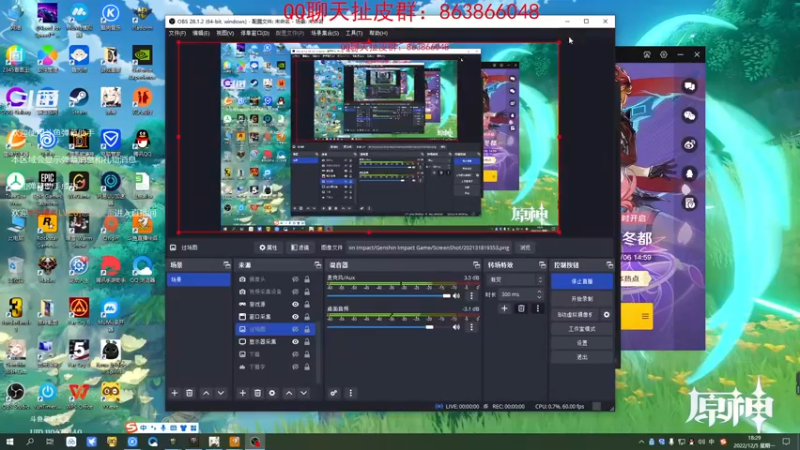The image size is (800, 450).
Task: Open the 渐变 transition type dropdown
Action: point(515,280)
